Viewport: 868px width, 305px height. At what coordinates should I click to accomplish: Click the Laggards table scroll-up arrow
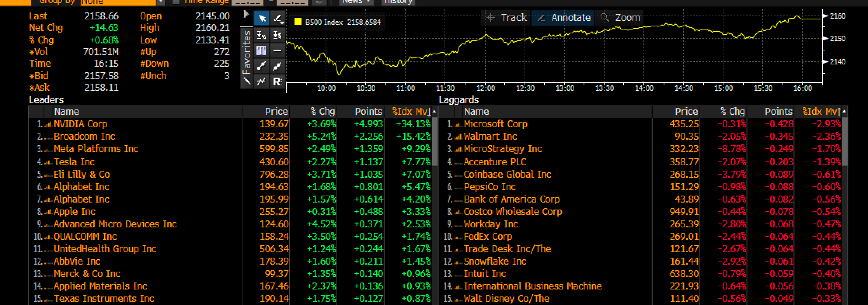[x=844, y=112]
